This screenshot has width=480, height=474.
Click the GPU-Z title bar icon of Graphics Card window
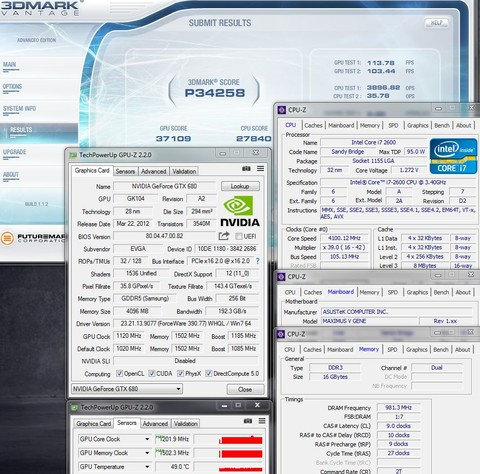click(x=73, y=155)
